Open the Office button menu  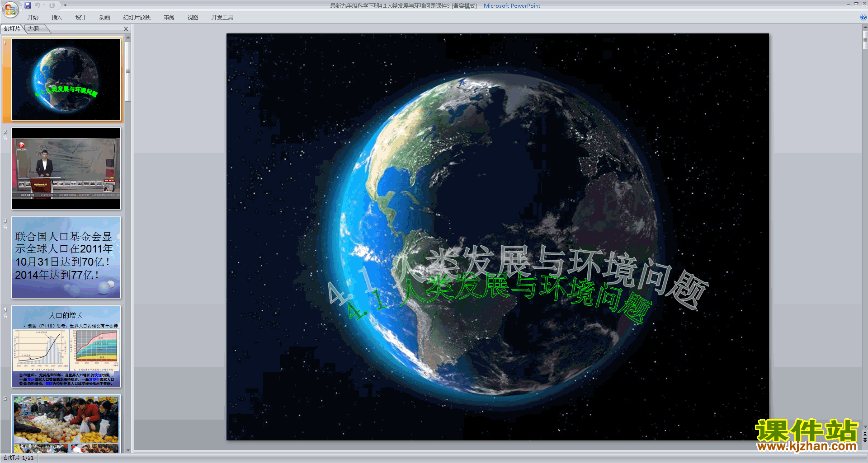click(x=10, y=9)
